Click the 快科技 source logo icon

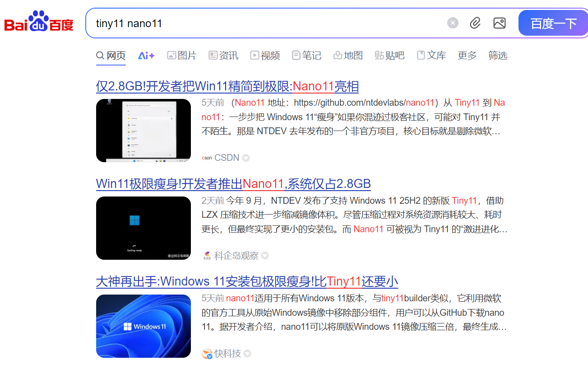(207, 353)
